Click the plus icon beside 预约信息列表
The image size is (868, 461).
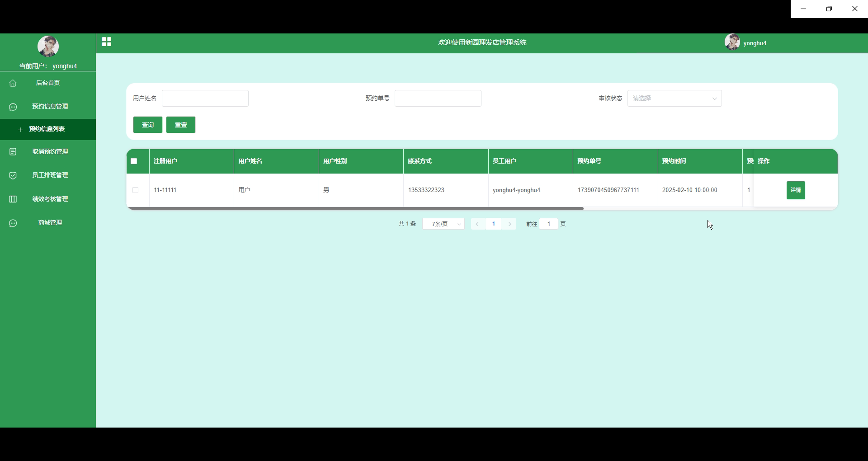tap(20, 130)
